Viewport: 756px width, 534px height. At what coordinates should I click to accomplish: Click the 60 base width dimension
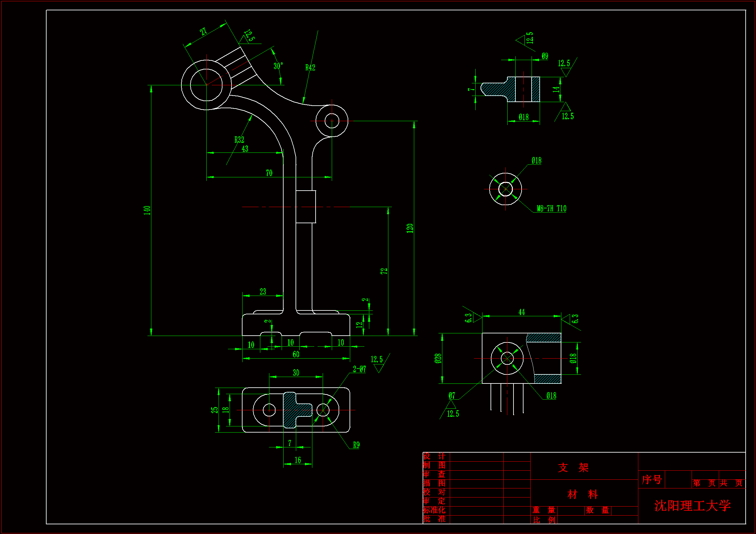point(296,354)
